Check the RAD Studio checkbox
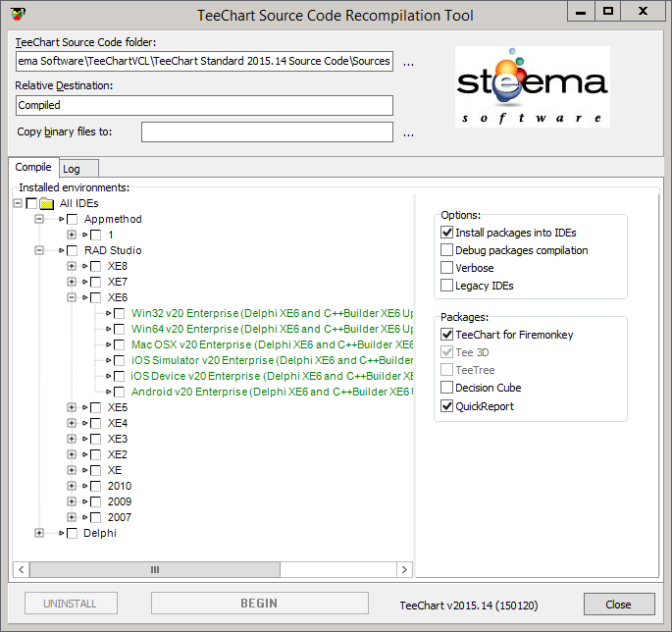The width and height of the screenshot is (672, 632). 72,250
